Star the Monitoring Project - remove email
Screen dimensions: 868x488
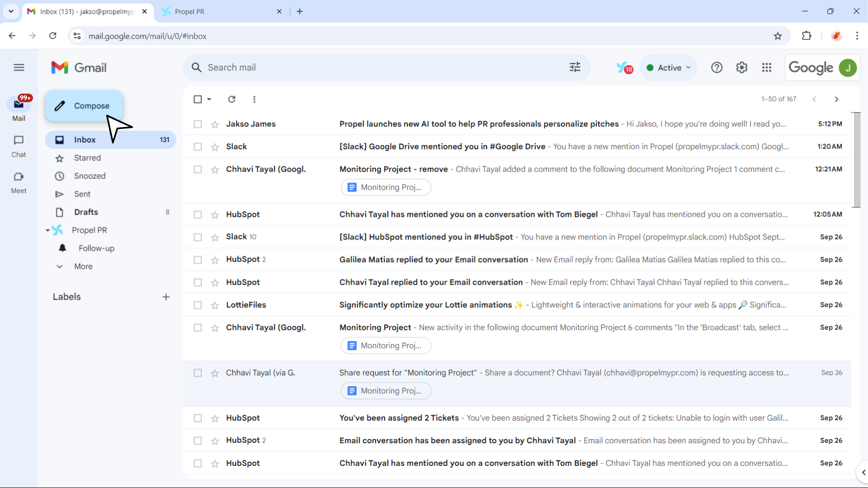tap(215, 169)
